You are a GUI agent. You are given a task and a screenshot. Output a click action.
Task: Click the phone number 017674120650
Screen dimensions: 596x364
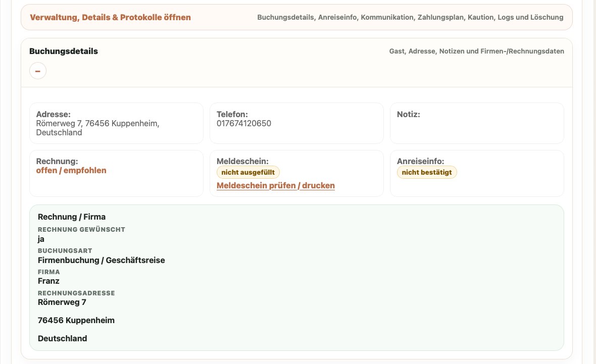(x=243, y=124)
